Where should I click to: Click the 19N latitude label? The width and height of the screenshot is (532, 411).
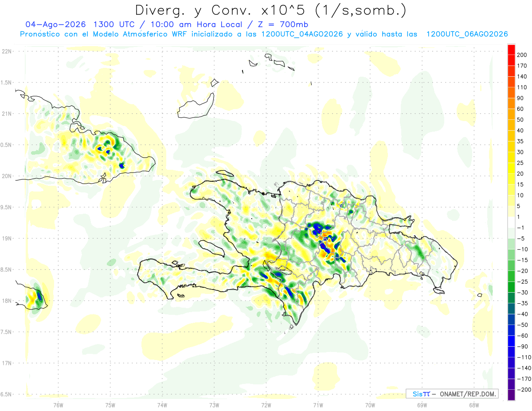(x=6, y=238)
